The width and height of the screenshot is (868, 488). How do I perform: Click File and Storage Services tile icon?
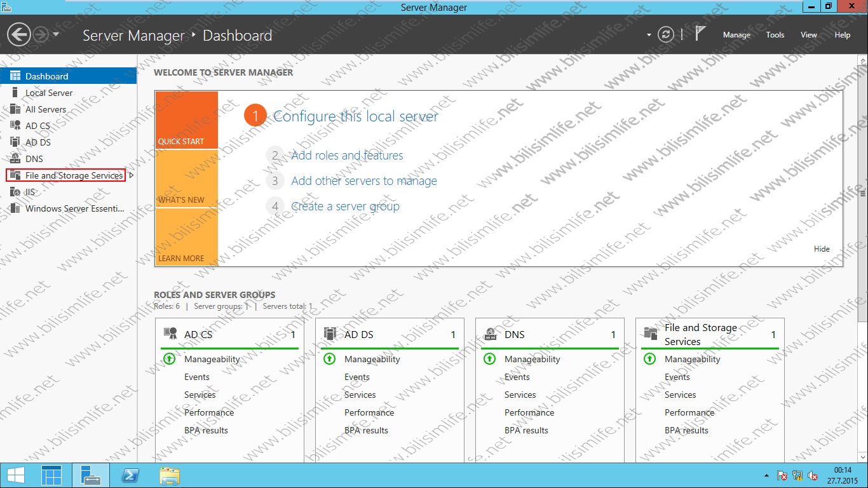[651, 334]
